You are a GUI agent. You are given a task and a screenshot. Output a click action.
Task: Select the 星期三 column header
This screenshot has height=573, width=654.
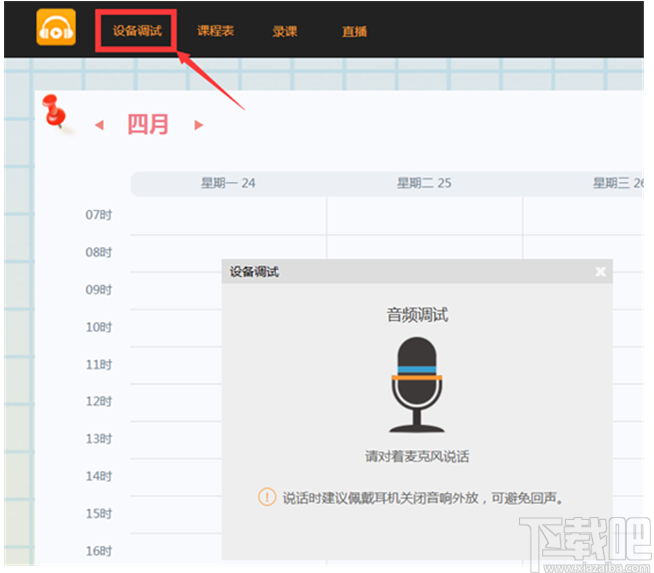point(619,183)
